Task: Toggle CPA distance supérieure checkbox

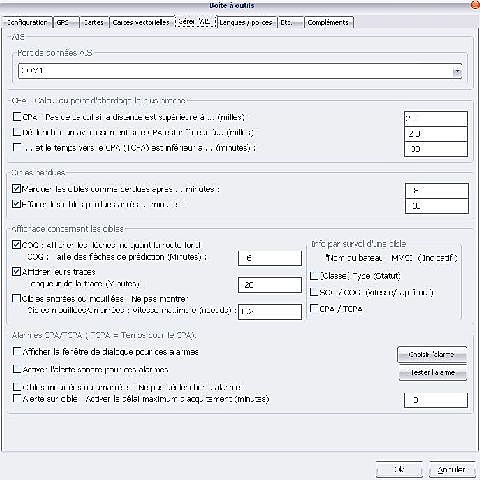Action: tap(17, 117)
